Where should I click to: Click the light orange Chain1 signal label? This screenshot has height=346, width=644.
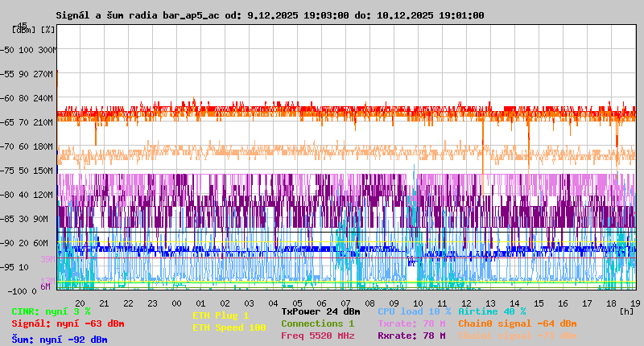point(518,336)
